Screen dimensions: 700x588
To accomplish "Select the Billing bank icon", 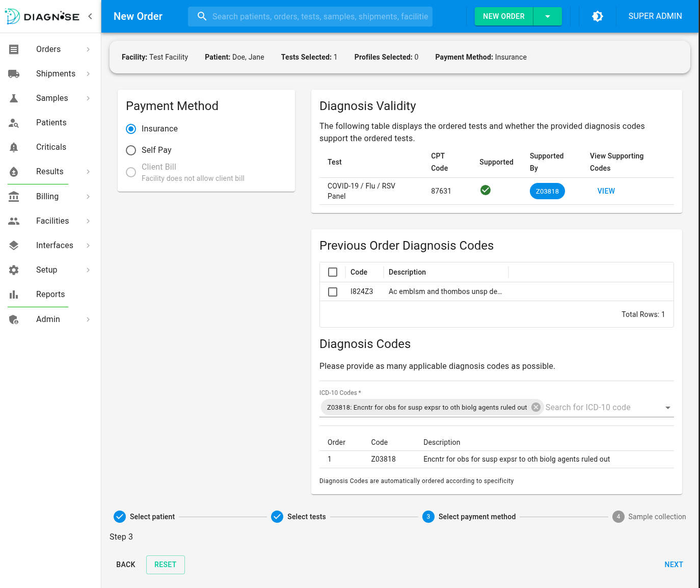I will coord(14,196).
